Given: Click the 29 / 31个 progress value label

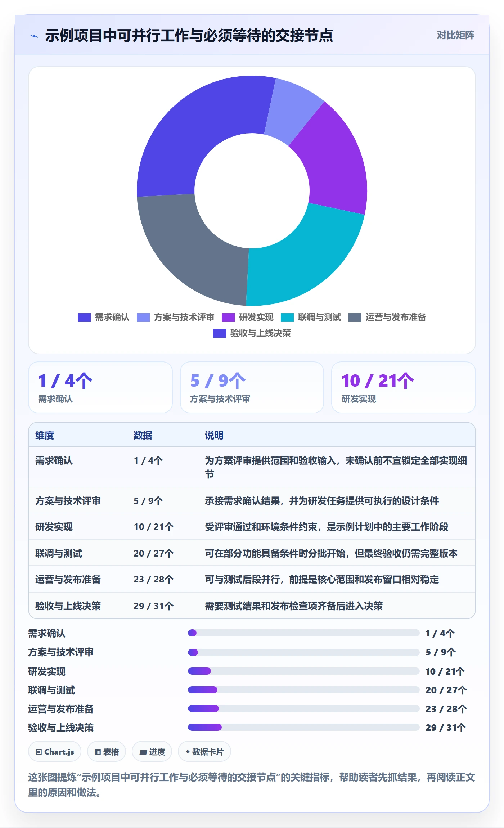Looking at the screenshot, I should [446, 728].
